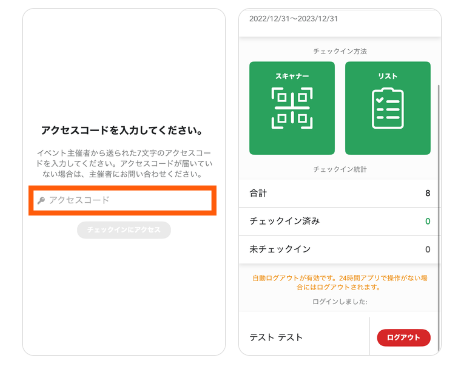473x372 pixels.
Task: Click the orange auto-logout notice text
Action: coord(340,282)
